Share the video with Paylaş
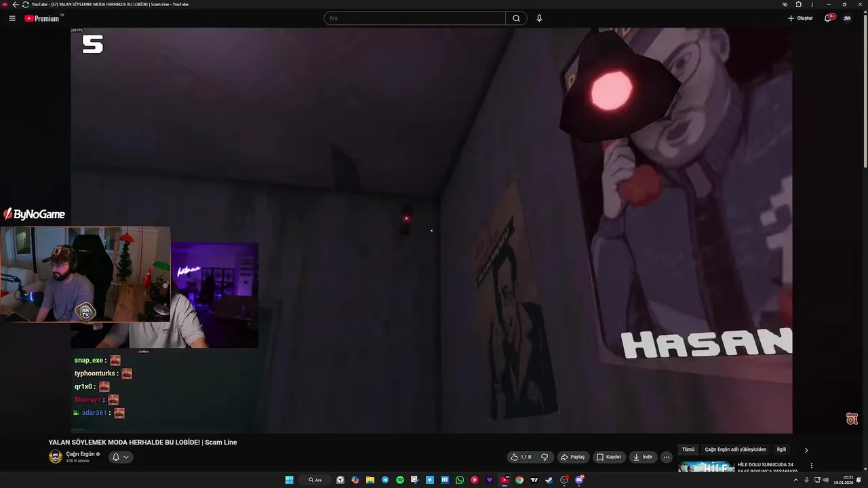The height and width of the screenshot is (488, 868). click(572, 457)
